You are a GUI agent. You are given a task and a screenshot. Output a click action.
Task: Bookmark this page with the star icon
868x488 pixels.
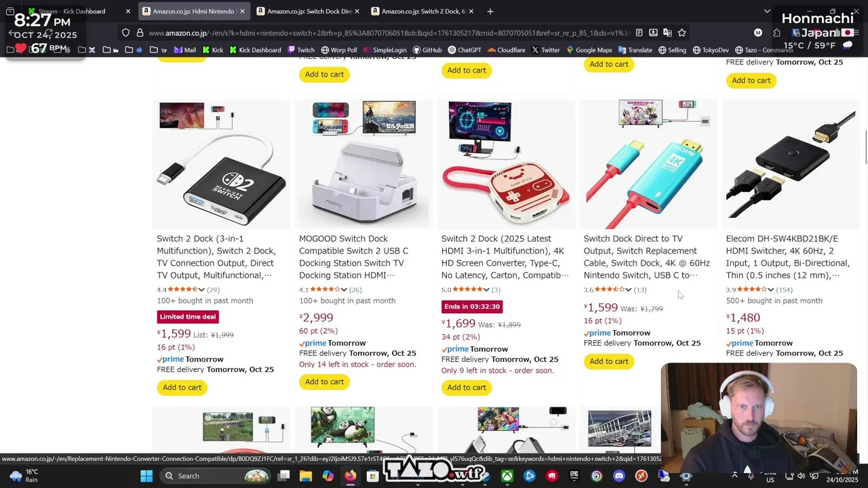click(682, 33)
